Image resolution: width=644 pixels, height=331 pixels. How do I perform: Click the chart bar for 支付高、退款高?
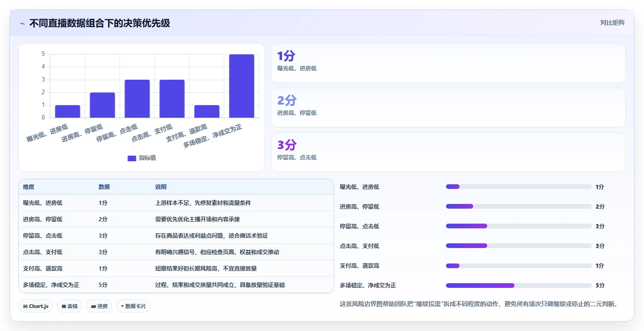click(207, 112)
